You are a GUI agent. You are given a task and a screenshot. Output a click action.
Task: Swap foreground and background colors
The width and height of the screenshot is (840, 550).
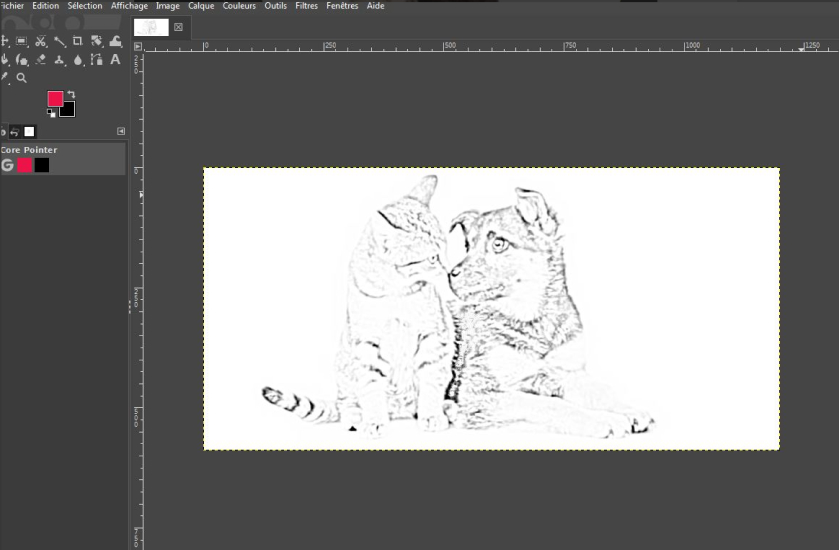72,94
